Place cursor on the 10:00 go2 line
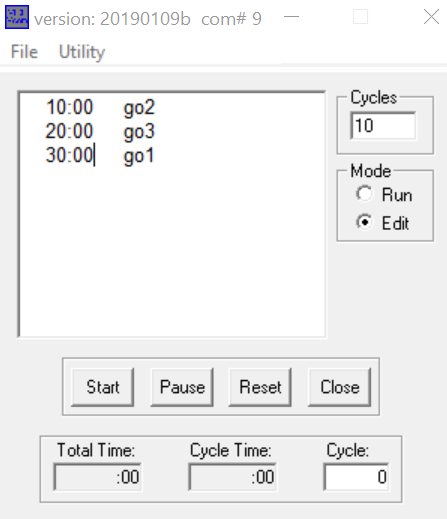 tap(100, 108)
